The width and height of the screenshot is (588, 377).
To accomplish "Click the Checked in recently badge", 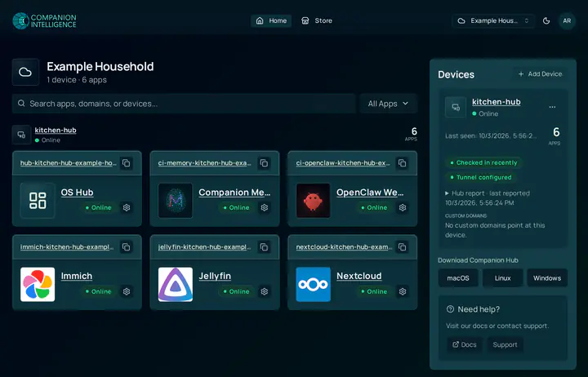I will (483, 162).
